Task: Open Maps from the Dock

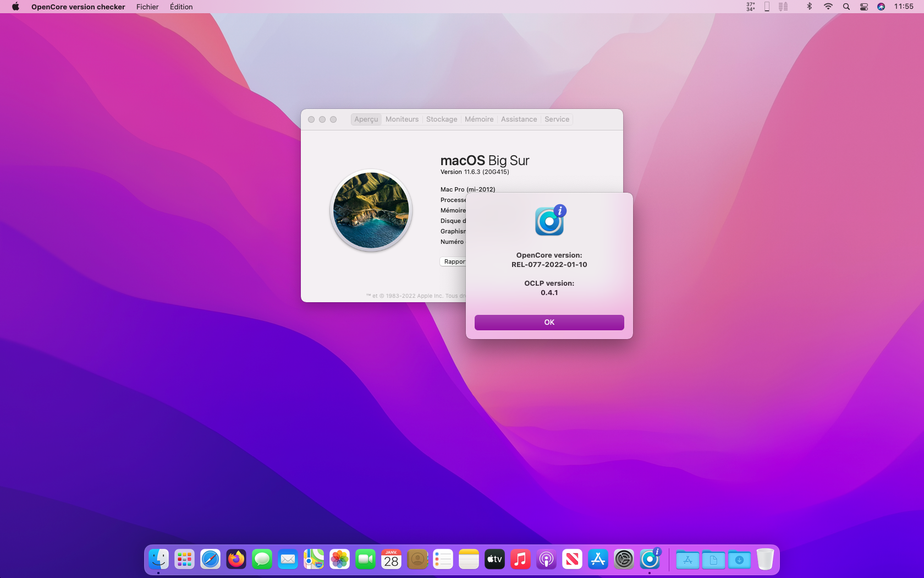Action: tap(314, 560)
